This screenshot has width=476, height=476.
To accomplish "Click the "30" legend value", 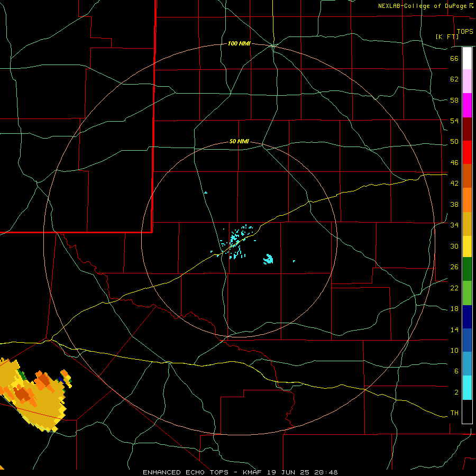I will coord(454,246).
